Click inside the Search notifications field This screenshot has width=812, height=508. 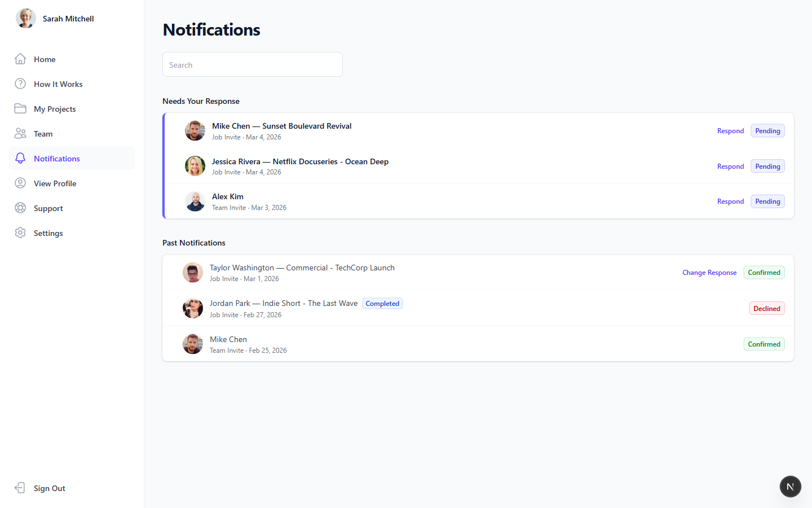(252, 64)
